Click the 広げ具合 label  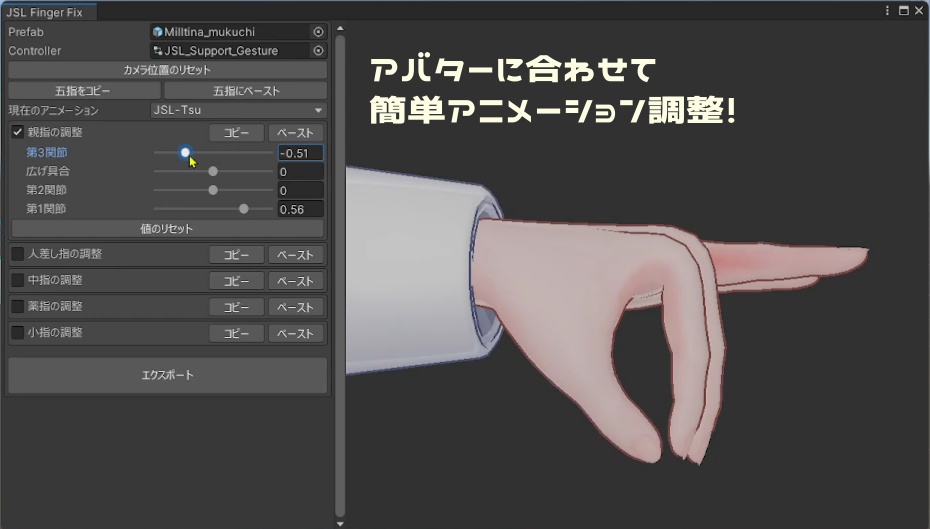[48, 171]
